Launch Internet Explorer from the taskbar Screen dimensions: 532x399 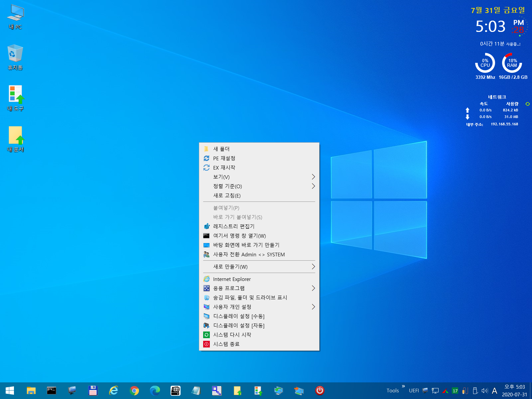pyautogui.click(x=113, y=391)
